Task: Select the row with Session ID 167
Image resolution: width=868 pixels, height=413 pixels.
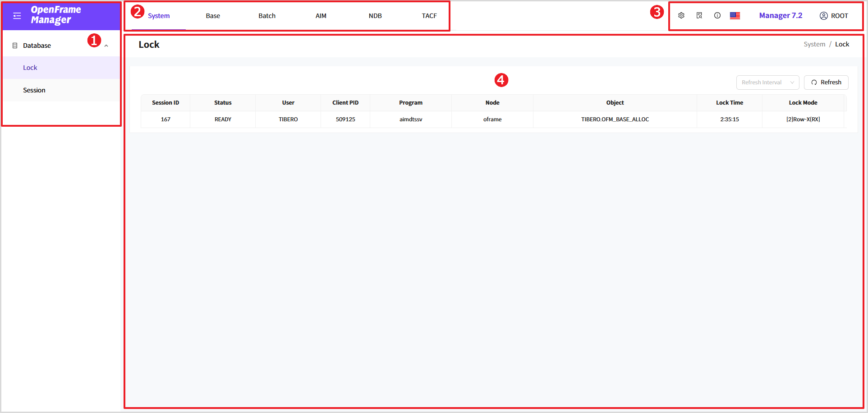Action: click(x=165, y=119)
